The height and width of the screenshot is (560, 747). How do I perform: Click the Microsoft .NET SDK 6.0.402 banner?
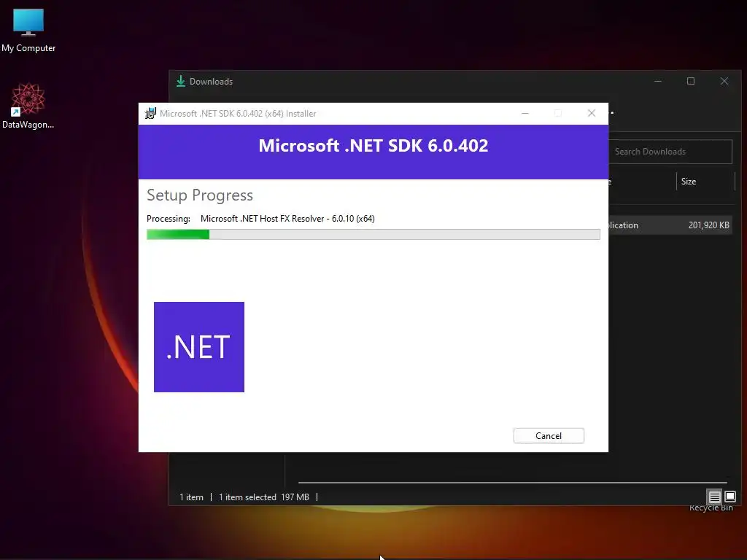point(373,152)
